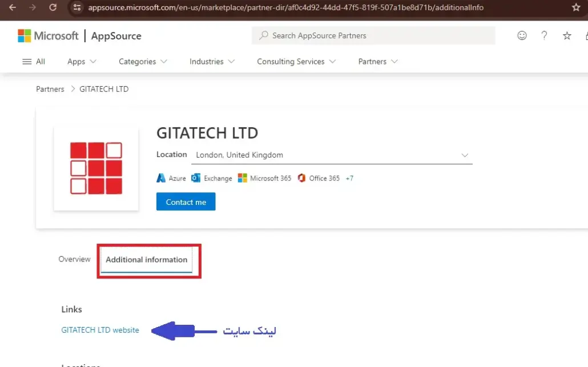Expand the Apps dropdown menu

82,62
